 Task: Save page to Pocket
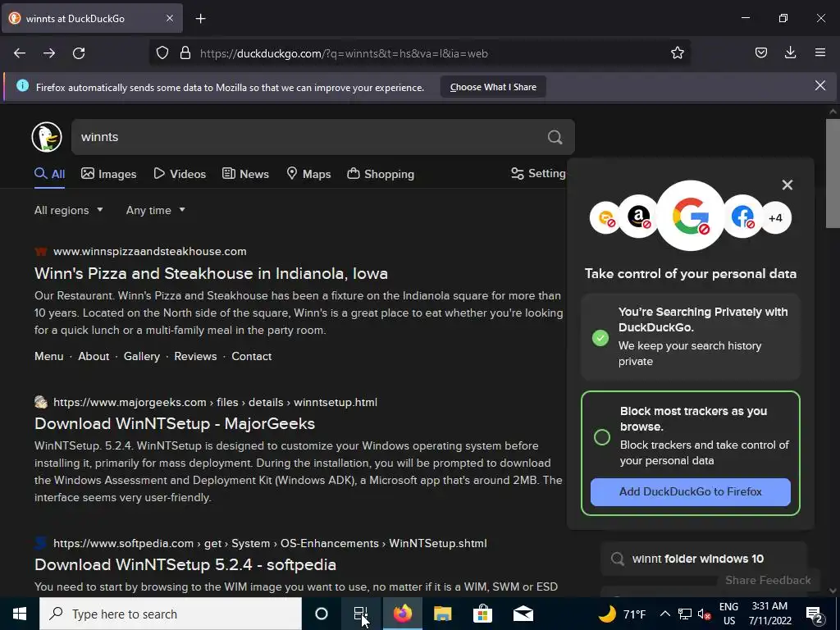(761, 52)
